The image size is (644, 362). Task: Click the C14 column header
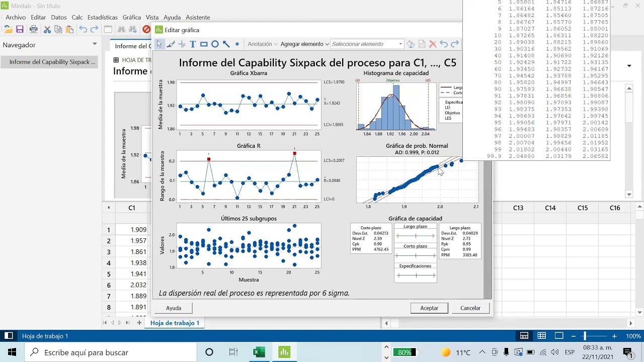point(550,208)
